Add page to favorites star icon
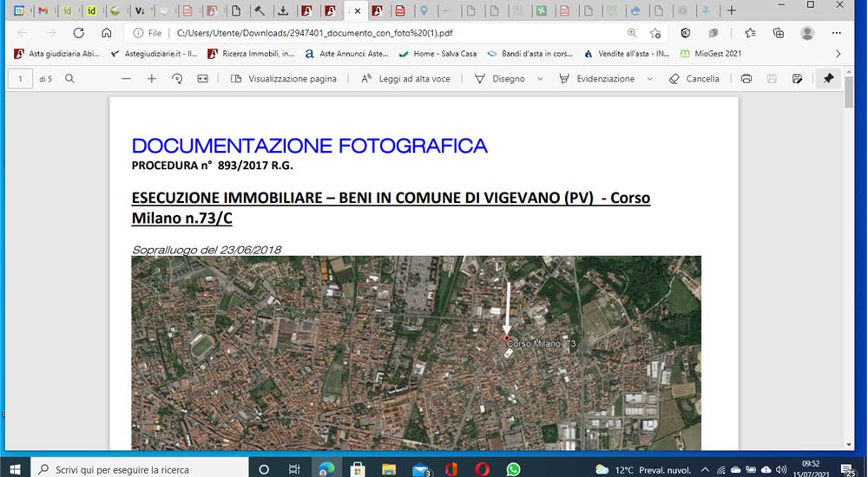Viewport: 868px width, 477px height. pos(655,33)
